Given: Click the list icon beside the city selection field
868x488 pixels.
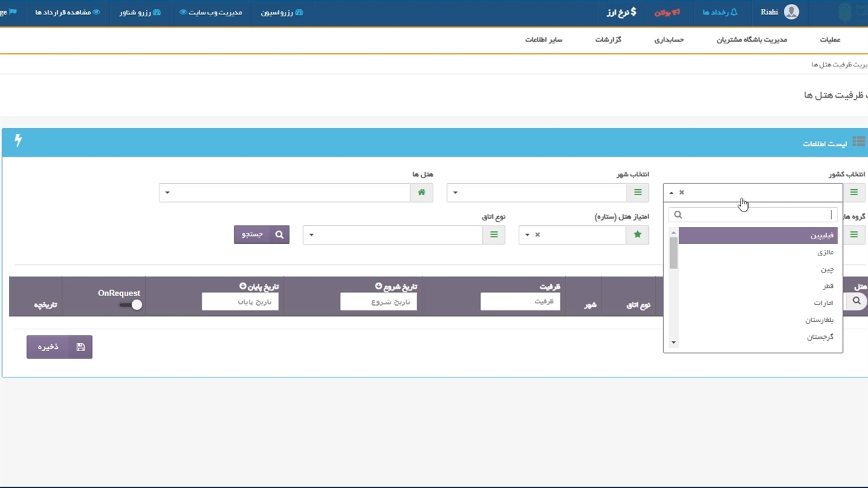Looking at the screenshot, I should pos(637,192).
